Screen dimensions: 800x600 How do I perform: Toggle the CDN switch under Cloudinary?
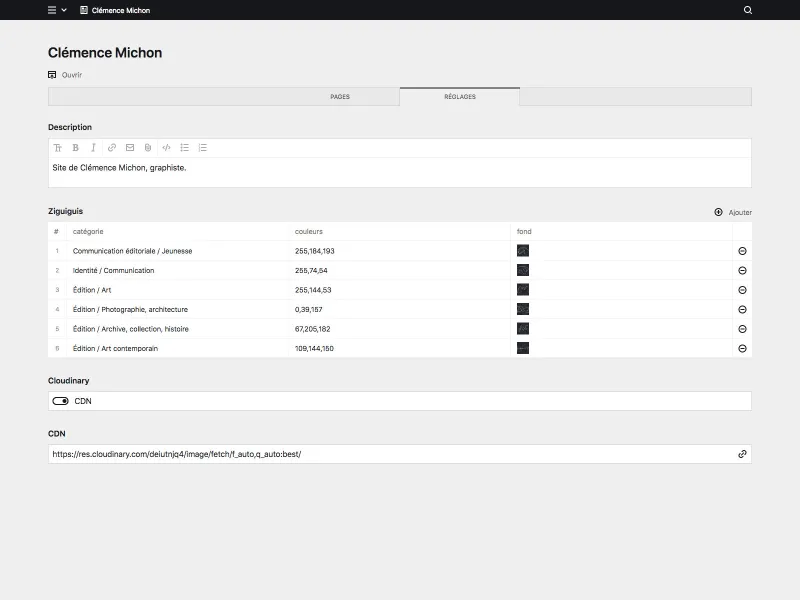point(59,400)
